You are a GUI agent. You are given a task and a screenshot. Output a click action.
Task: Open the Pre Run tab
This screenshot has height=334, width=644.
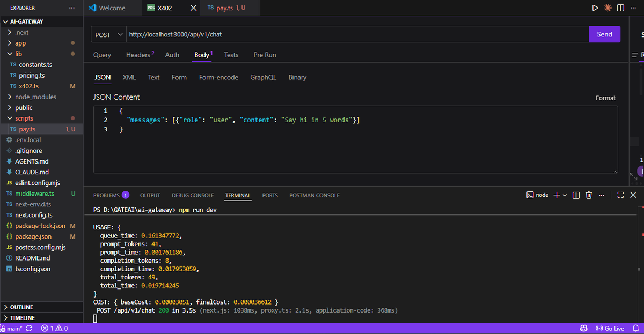[x=265, y=55]
